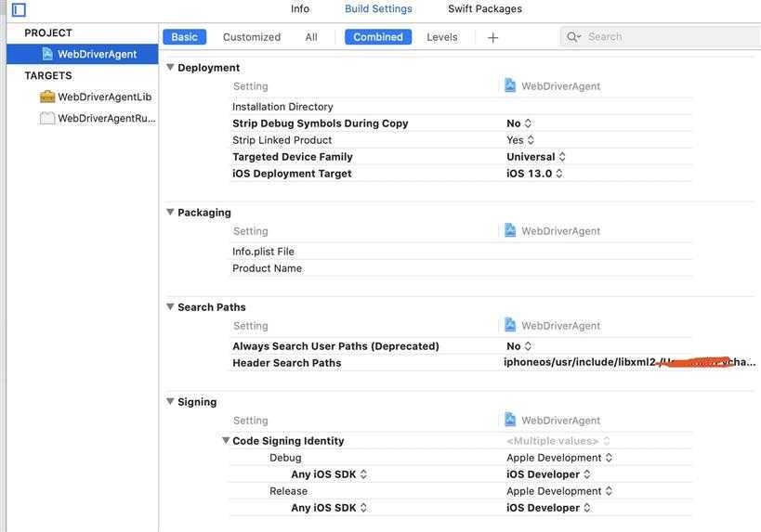Click the Header Search Paths setting name
The width and height of the screenshot is (761, 532).
[x=287, y=363]
